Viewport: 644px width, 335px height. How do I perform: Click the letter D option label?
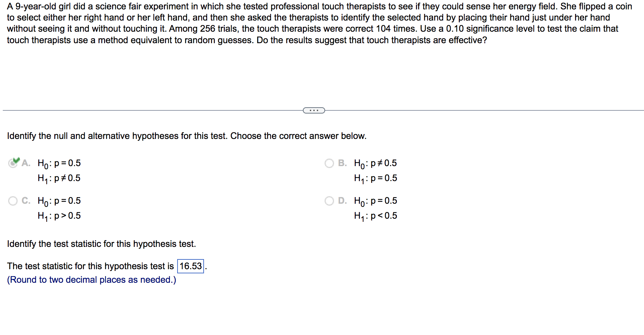click(x=342, y=201)
